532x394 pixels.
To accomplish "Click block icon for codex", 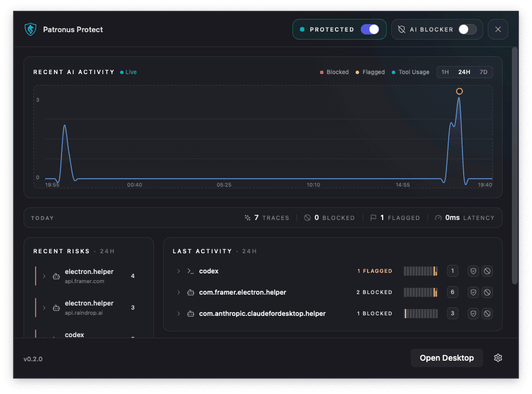I will 487,271.
